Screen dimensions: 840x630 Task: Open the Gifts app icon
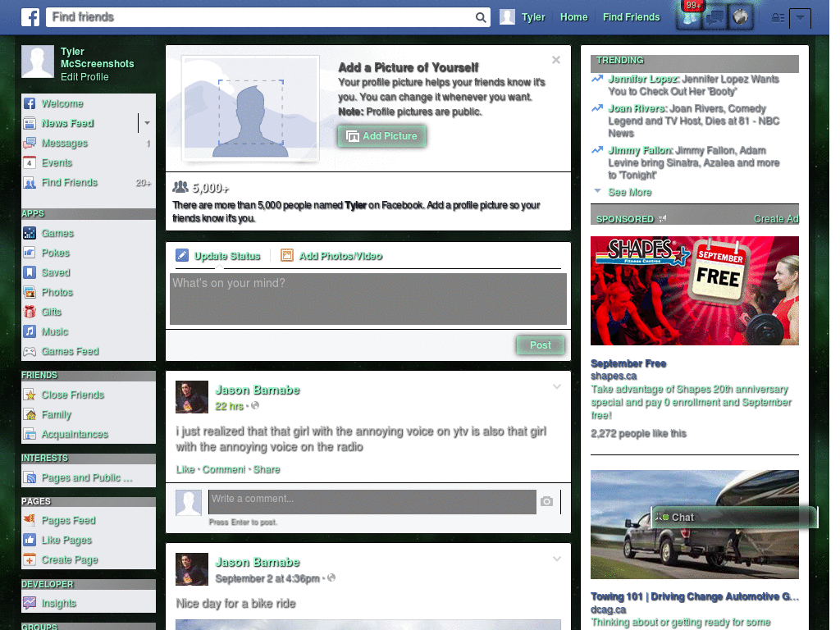30,312
